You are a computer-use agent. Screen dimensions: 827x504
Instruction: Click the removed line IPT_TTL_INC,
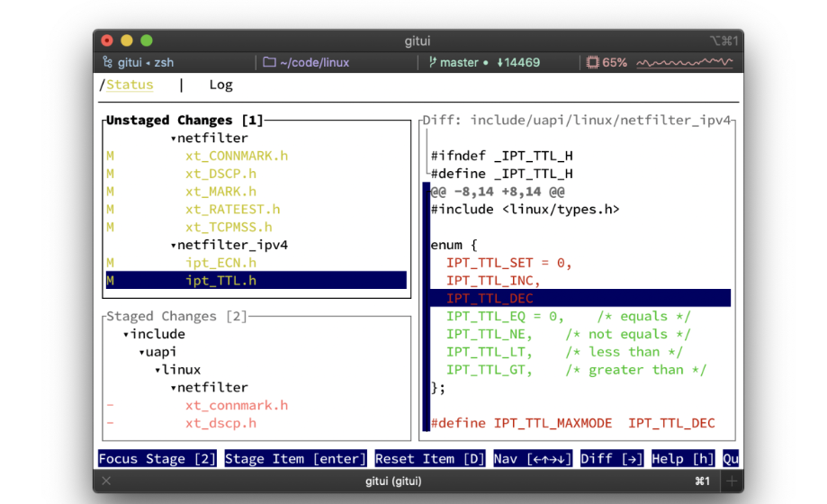click(x=493, y=281)
